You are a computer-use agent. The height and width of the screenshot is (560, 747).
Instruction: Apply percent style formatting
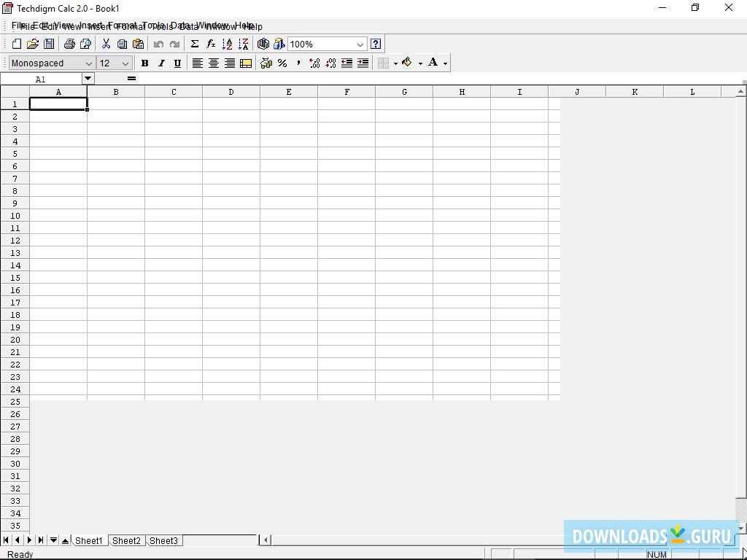282,63
